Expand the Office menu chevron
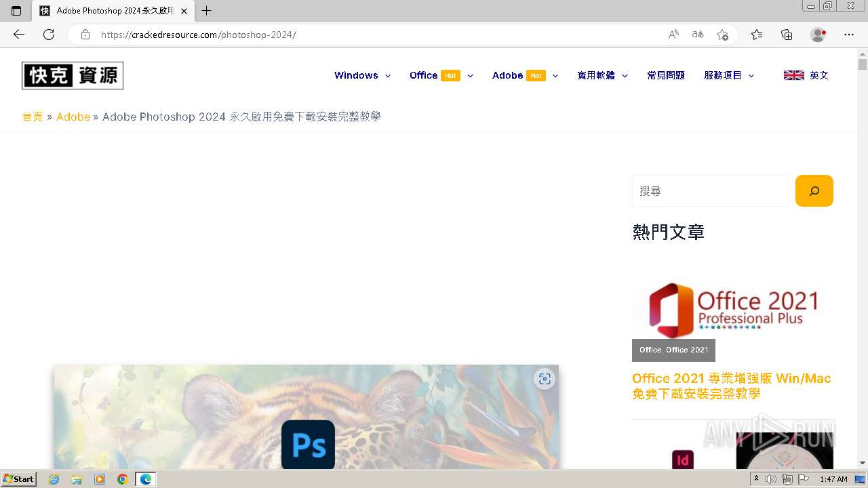Image resolution: width=868 pixels, height=488 pixels. [x=470, y=76]
